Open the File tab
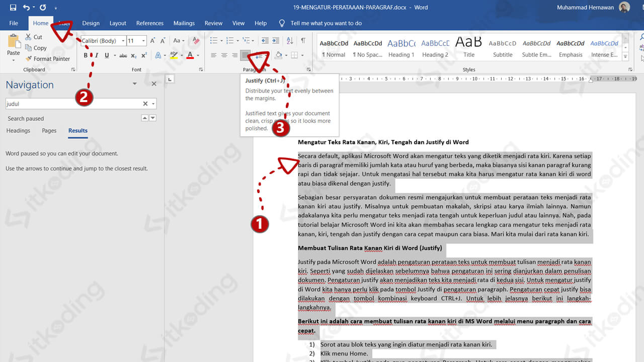This screenshot has width=644, height=362. (14, 23)
